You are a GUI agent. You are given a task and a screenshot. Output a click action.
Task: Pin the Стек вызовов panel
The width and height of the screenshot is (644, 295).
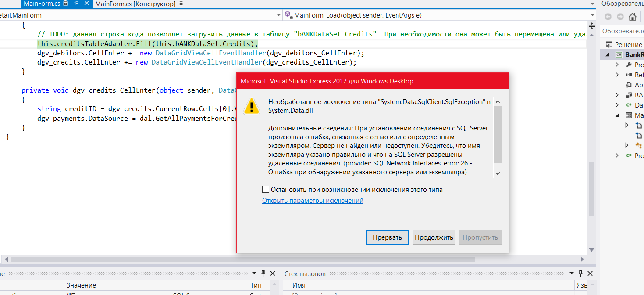pos(581,273)
